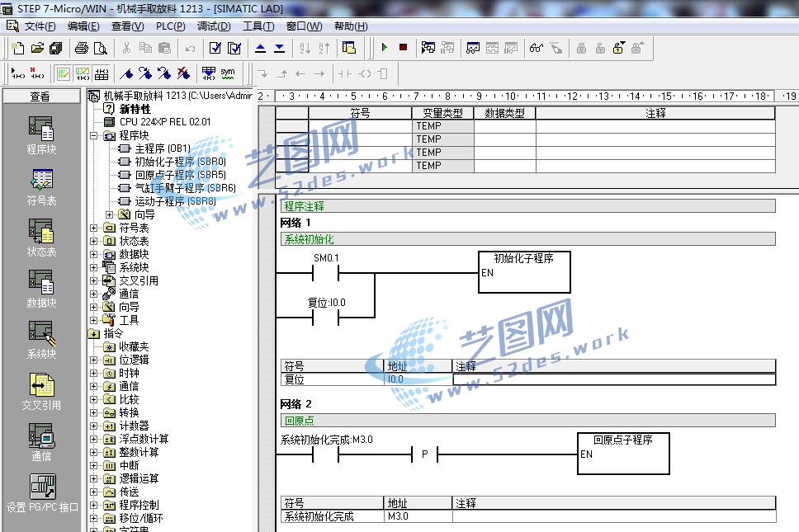The image size is (799, 532).
Task: Select the SM0.1 contact in network 1
Action: 325,273
